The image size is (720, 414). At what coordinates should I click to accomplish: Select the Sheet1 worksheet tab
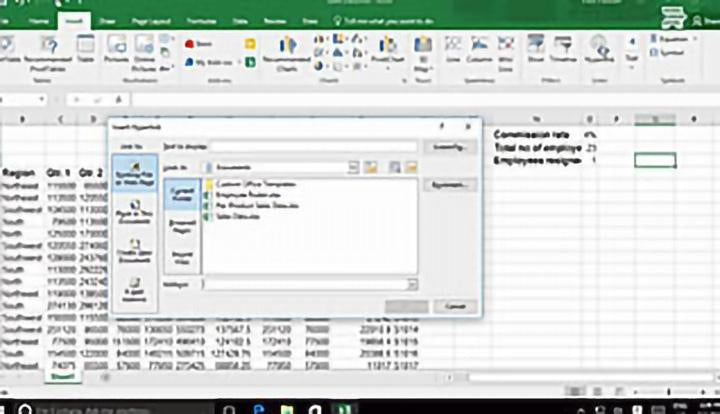(x=63, y=376)
